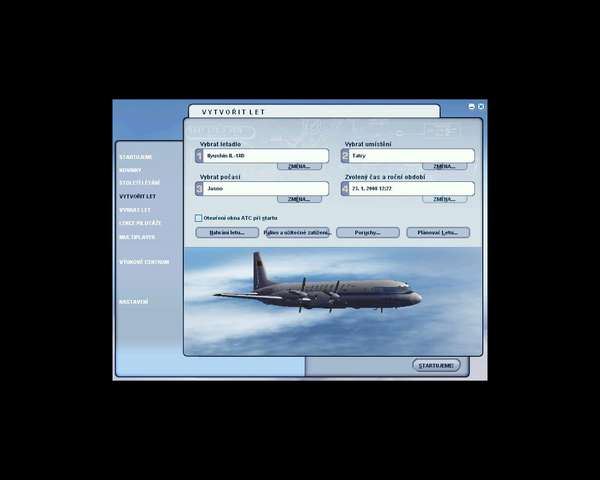Go to STOLETÍ LÉTÁNÍ section
This screenshot has width=600, height=480.
(x=139, y=183)
